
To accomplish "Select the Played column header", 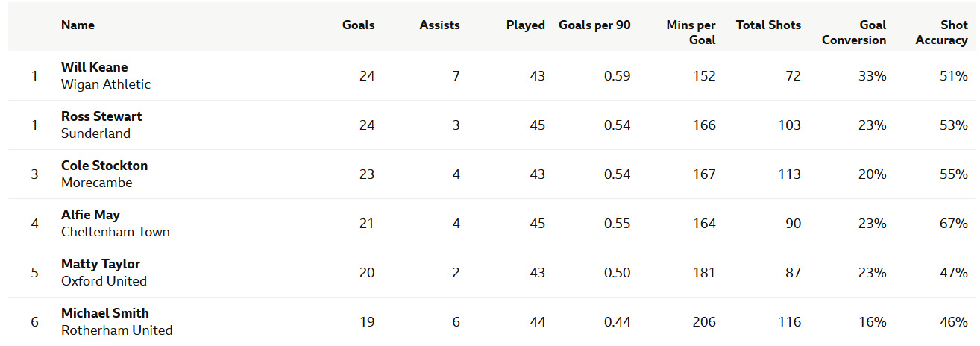I will pyautogui.click(x=525, y=25).
